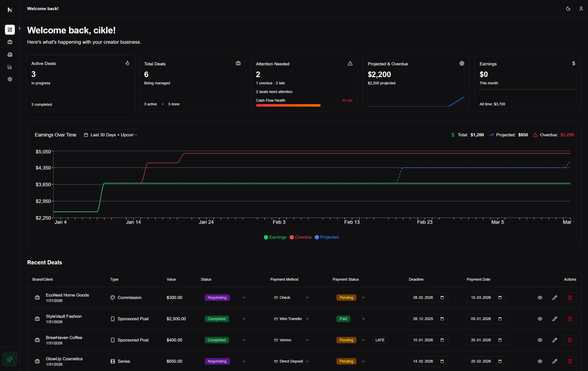
Task: Open the settings gear in sidebar
Action: (10, 79)
